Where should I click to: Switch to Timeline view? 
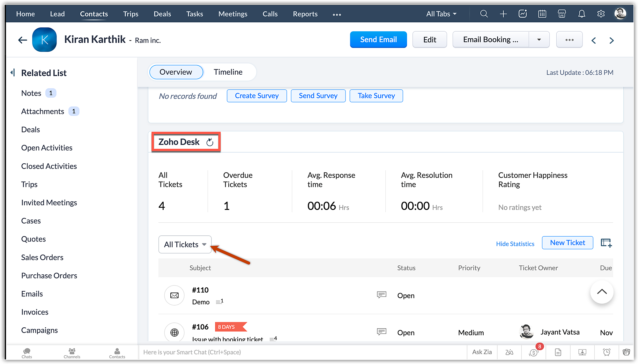228,72
